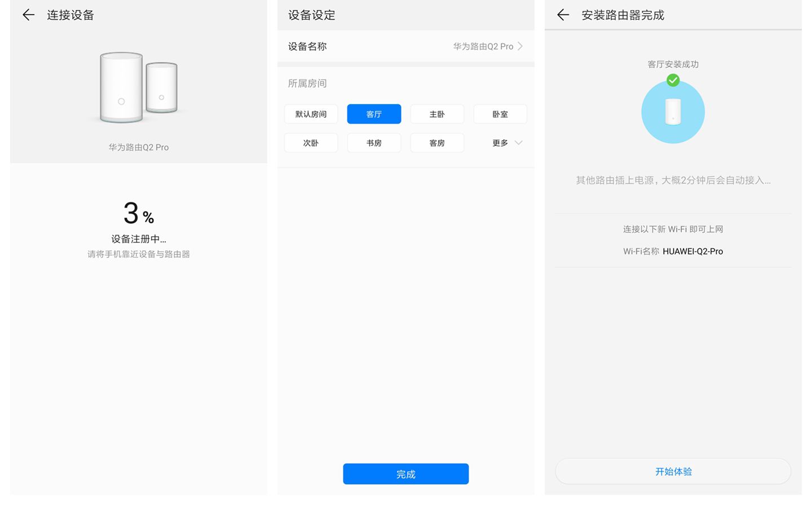Tap the HUAWEI-Q2-Pro Wi-Fi name
This screenshot has height=505, width=812.
point(692,251)
